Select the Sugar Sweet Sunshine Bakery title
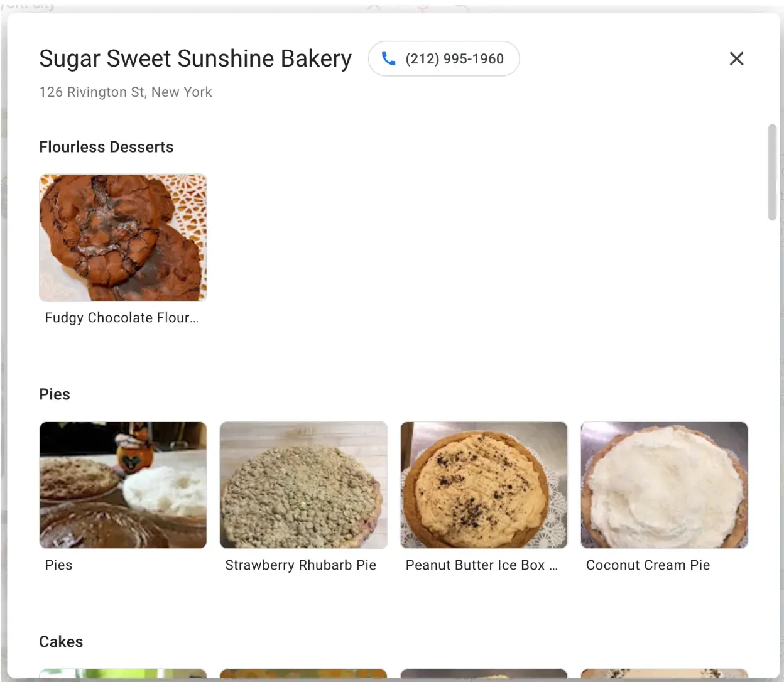This screenshot has height=682, width=784. point(195,58)
